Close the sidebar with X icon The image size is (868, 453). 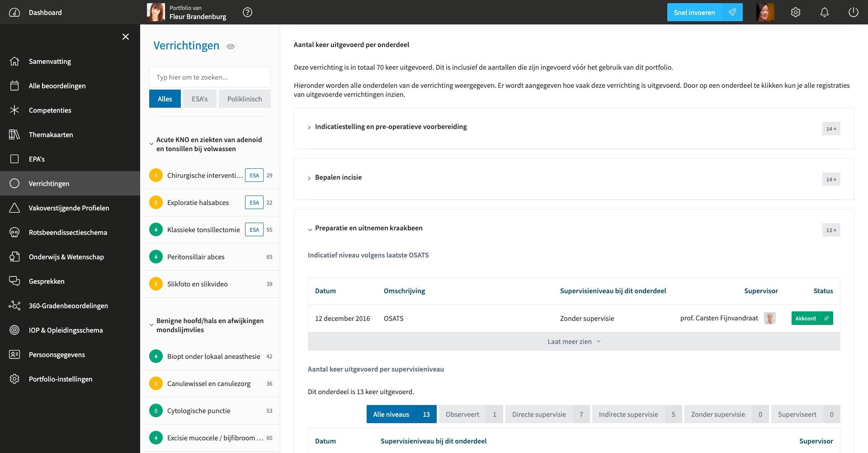pyautogui.click(x=126, y=37)
